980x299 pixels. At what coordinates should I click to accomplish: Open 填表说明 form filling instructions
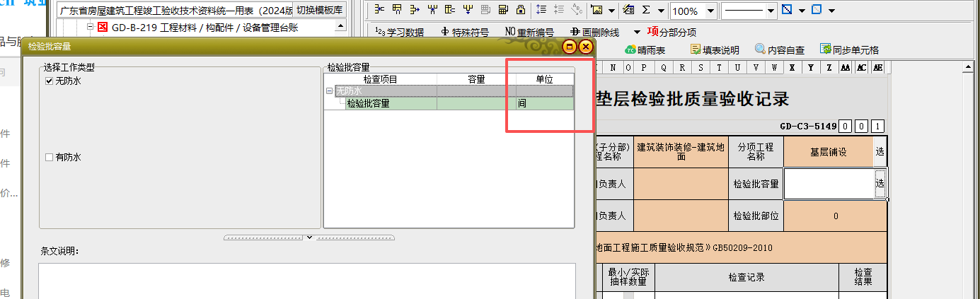[715, 49]
